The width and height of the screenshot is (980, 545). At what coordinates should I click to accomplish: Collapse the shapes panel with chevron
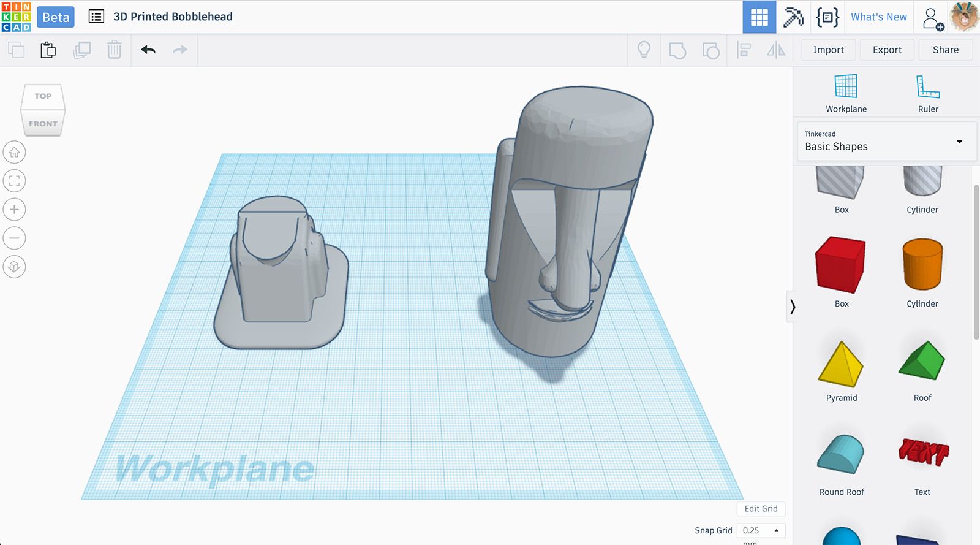click(x=792, y=307)
